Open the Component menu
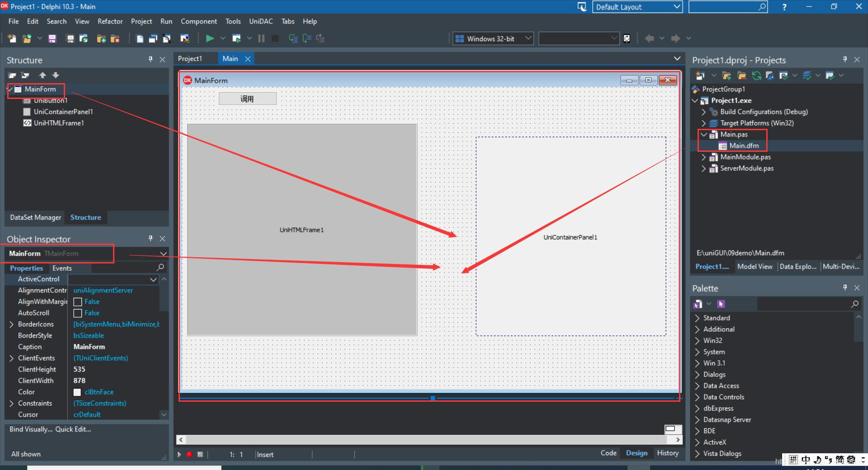The image size is (868, 470). point(198,21)
